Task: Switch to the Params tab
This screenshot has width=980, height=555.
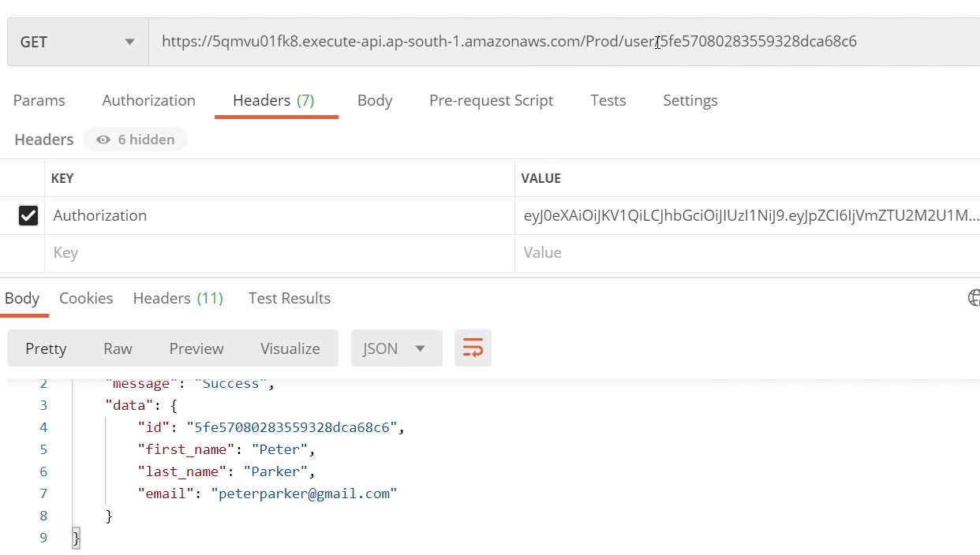Action: (39, 100)
